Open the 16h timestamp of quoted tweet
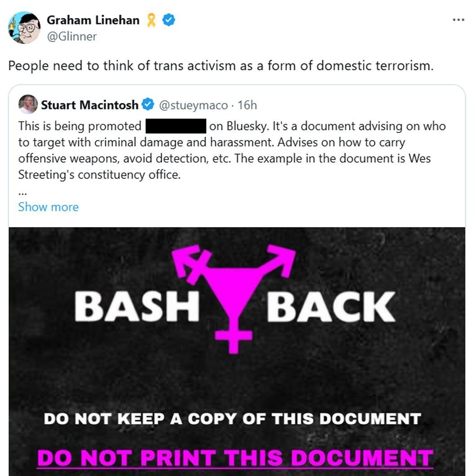The width and height of the screenshot is (476, 476). [x=247, y=105]
